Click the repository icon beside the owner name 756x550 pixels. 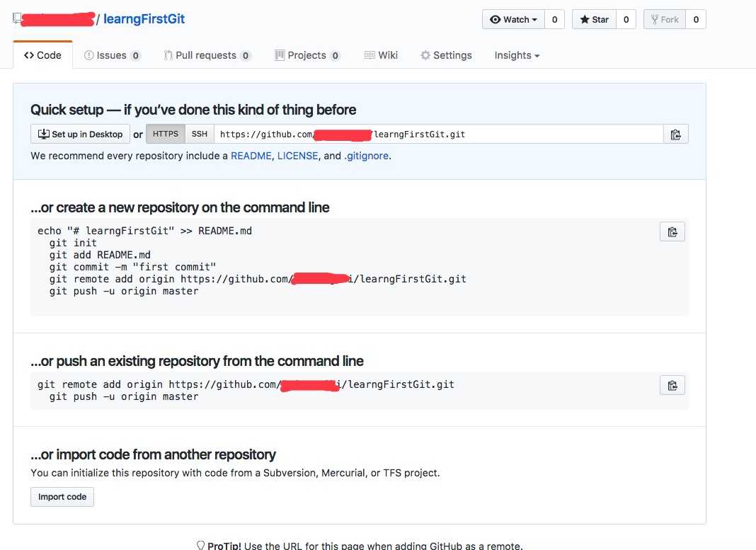17,18
